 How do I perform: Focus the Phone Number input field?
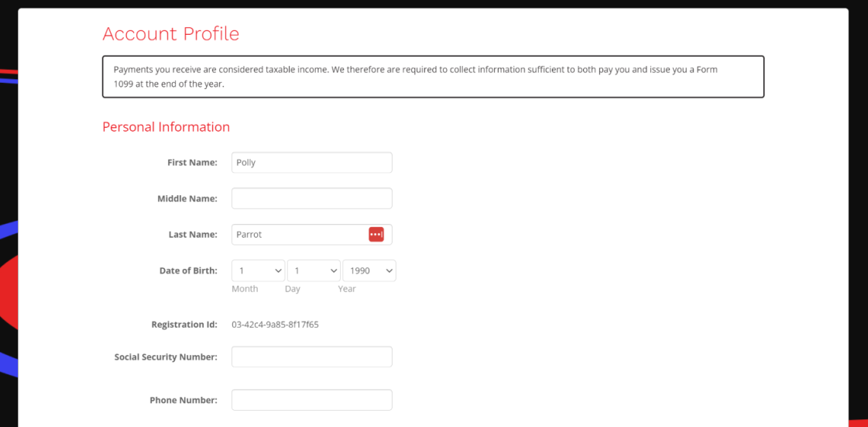(x=311, y=400)
